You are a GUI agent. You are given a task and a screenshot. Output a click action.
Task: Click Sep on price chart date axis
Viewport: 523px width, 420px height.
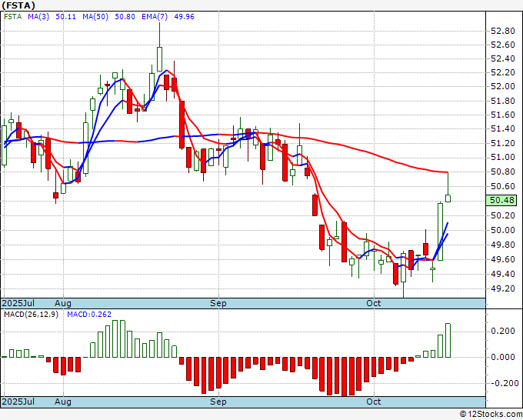tap(218, 303)
